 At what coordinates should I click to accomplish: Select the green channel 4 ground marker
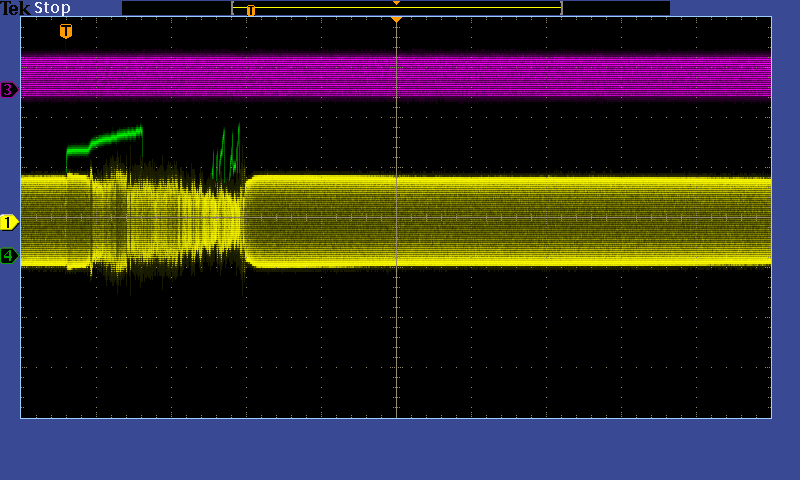pos(9,256)
